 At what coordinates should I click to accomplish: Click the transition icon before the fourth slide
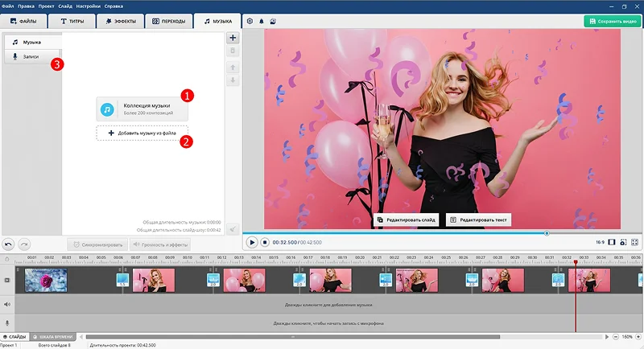pos(299,280)
